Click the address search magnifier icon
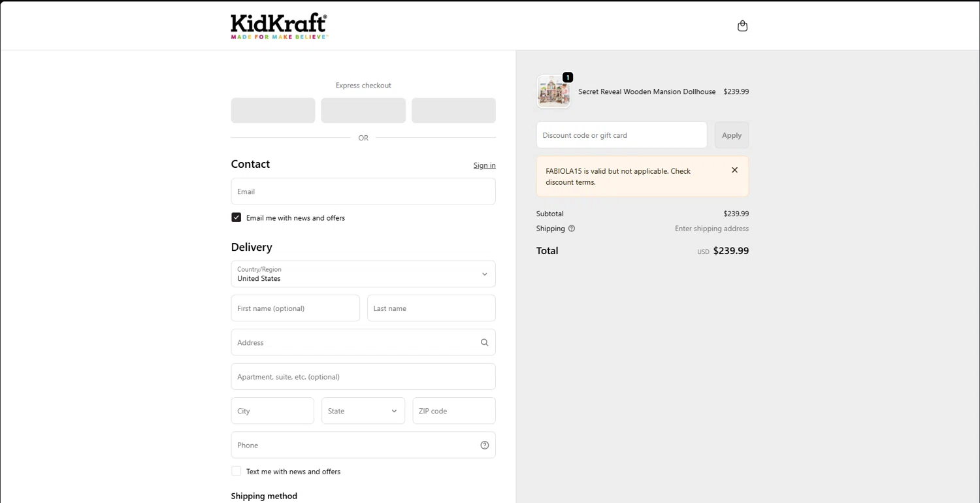This screenshot has height=503, width=980. coord(484,342)
